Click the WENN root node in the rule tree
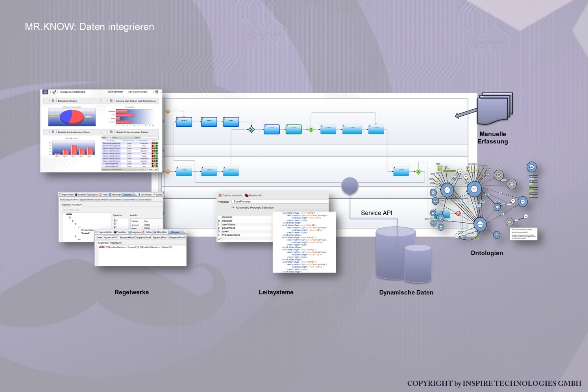This screenshot has width=588, height=392. pyautogui.click(x=69, y=214)
